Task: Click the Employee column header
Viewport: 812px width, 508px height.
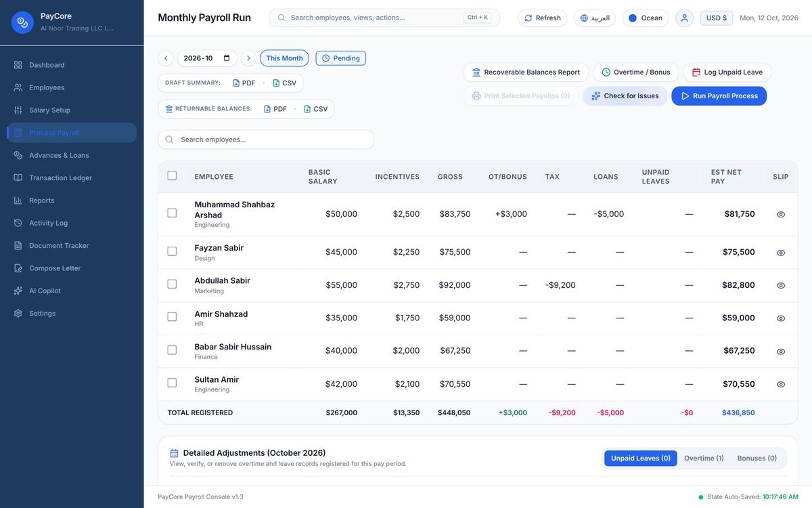Action: pyautogui.click(x=214, y=177)
